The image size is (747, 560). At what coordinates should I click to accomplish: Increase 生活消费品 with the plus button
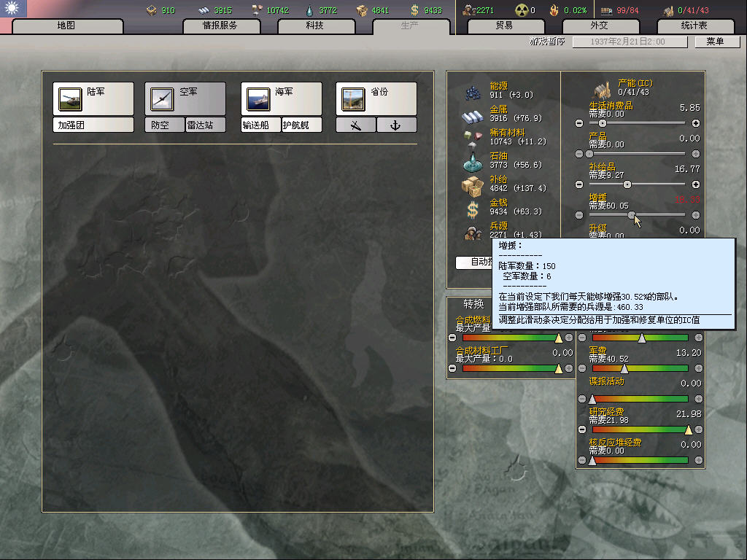(x=695, y=123)
